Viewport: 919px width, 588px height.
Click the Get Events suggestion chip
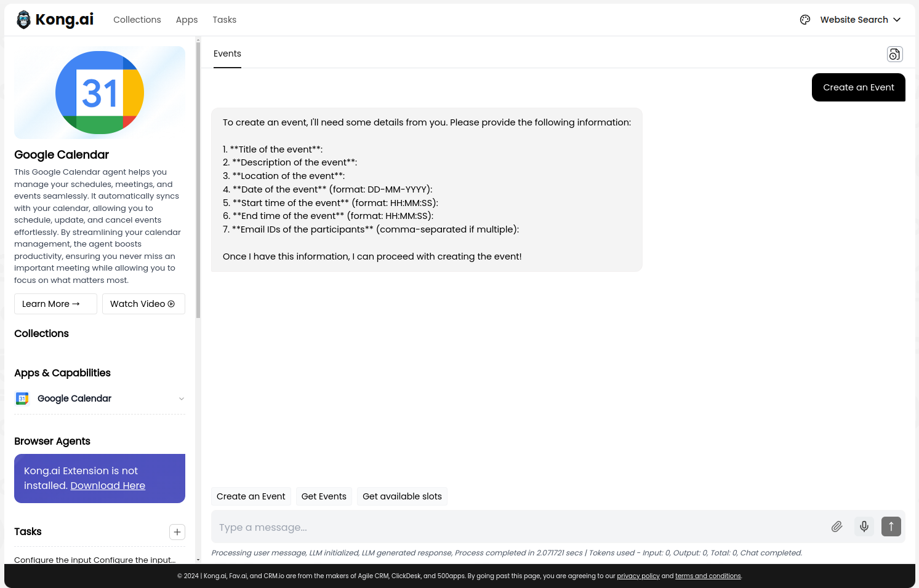(324, 496)
